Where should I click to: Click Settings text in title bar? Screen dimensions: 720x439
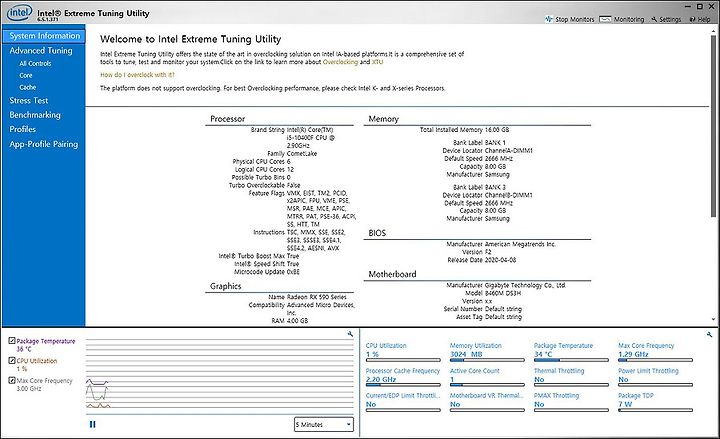(x=670, y=19)
